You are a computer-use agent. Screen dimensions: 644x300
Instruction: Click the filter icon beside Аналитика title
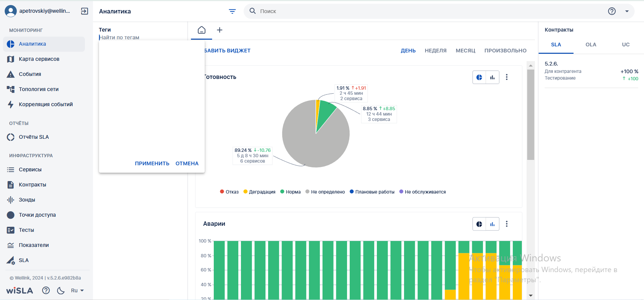pos(232,11)
